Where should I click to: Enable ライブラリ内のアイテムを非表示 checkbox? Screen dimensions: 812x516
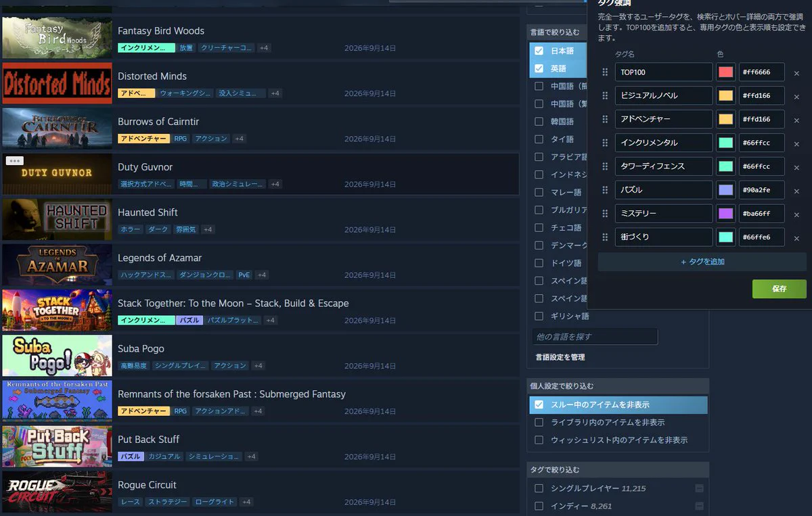539,423
